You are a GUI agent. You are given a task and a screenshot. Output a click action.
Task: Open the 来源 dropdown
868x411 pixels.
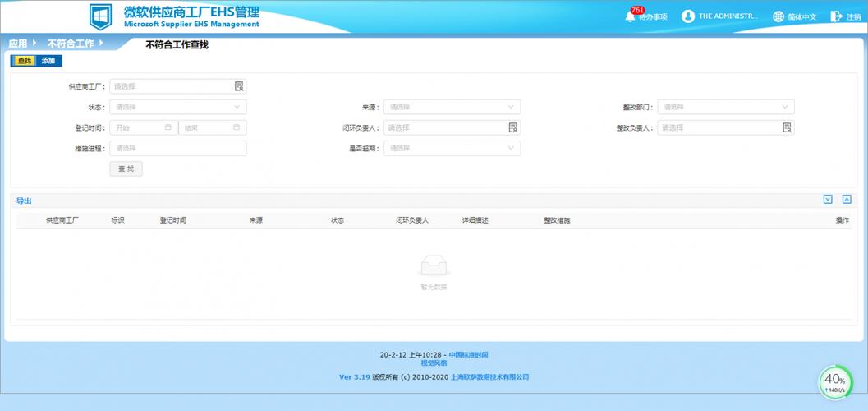point(452,107)
